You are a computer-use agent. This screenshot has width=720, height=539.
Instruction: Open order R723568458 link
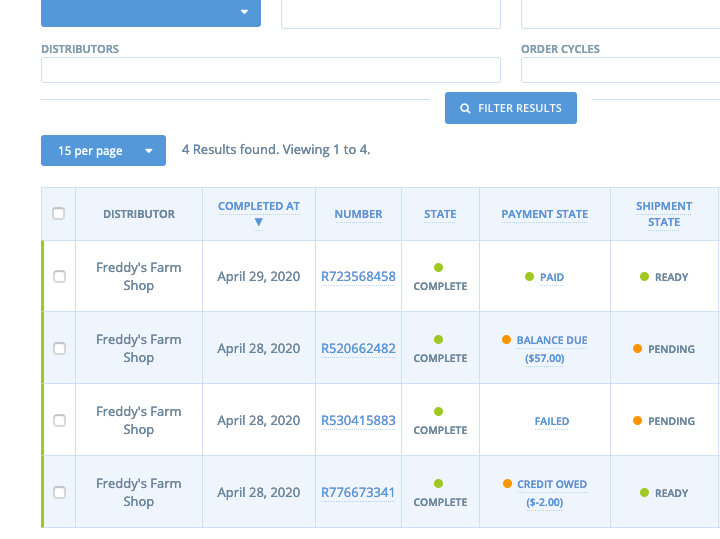tap(358, 276)
